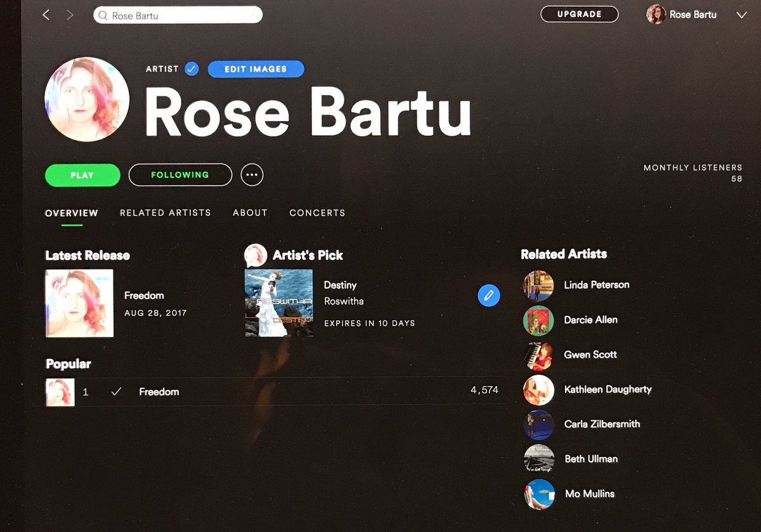This screenshot has height=532, width=761.
Task: Click the AUG 28, 2017 release date
Action: click(155, 313)
